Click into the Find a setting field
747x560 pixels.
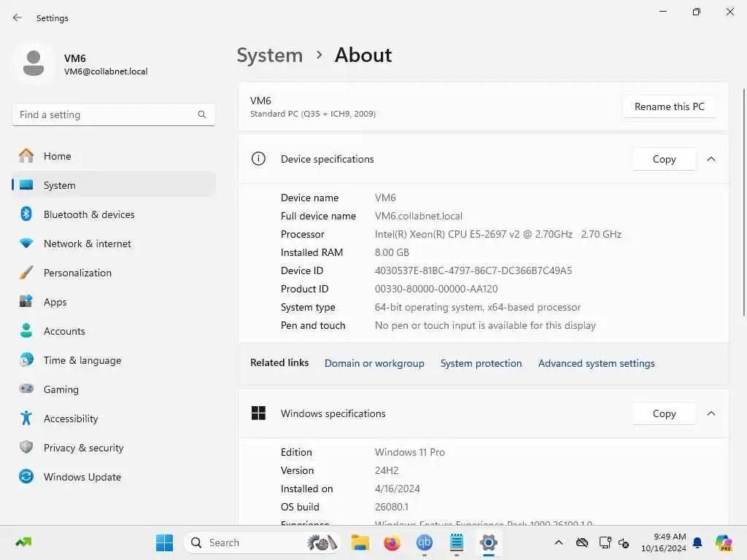click(x=113, y=114)
